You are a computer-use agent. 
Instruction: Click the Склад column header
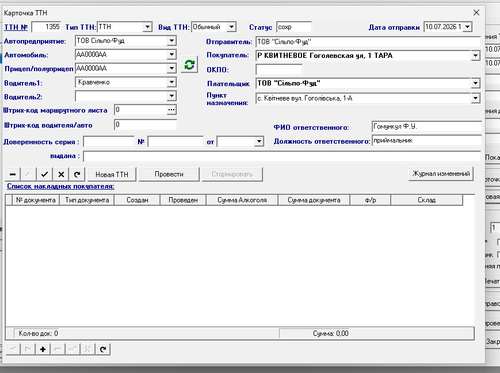(x=427, y=200)
